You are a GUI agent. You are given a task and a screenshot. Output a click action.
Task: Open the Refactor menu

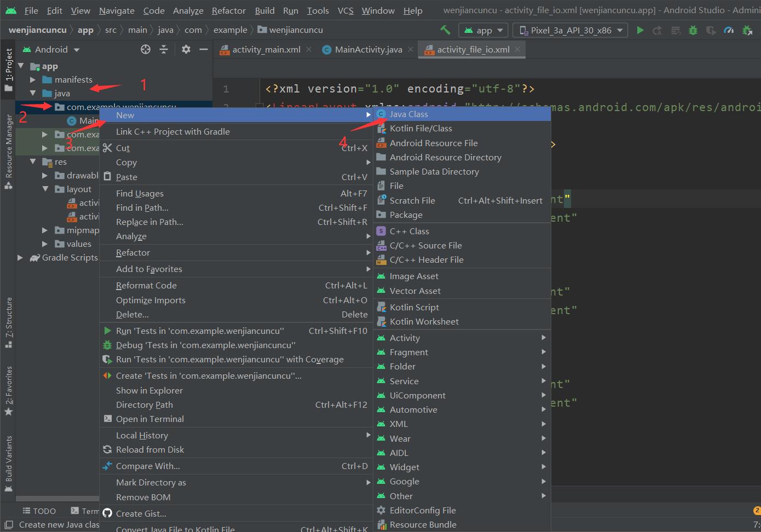[x=228, y=10]
